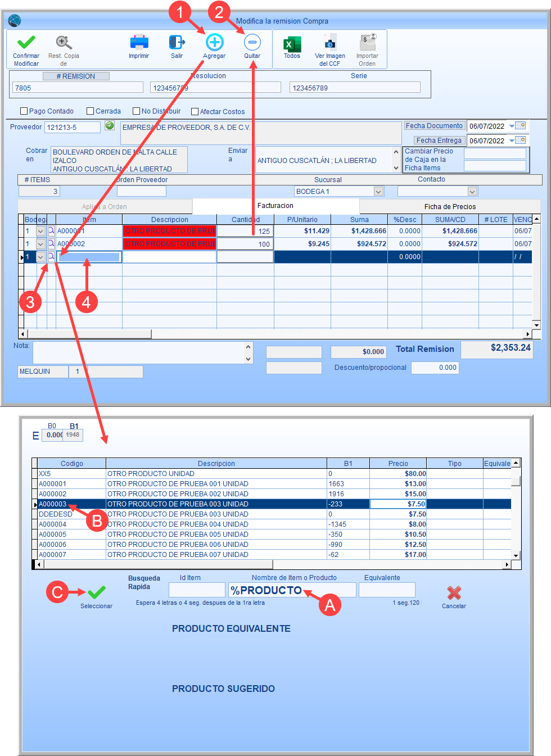Click down arrow of items grid scrollbar
The image size is (551, 756).
tap(536, 325)
